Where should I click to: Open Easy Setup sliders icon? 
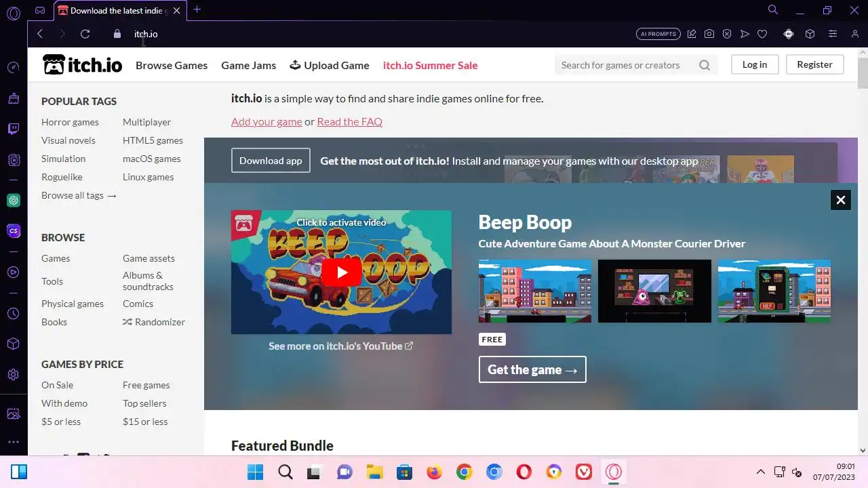coord(833,34)
